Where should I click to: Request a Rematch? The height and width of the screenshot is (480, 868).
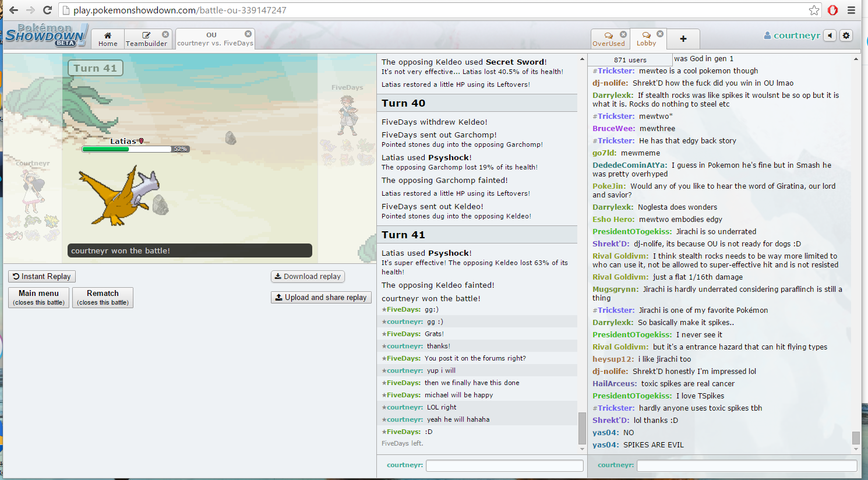point(103,298)
